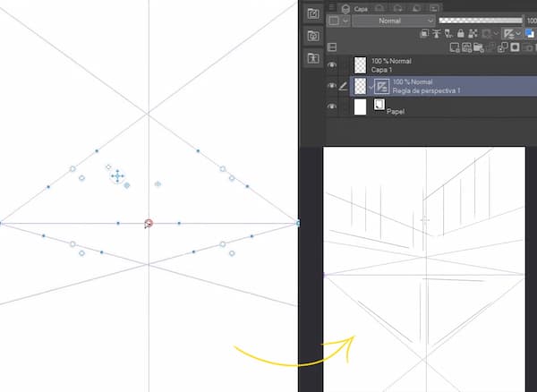The height and width of the screenshot is (392, 537).
Task: Open the layer panel hamburger menu
Action: point(330,7)
